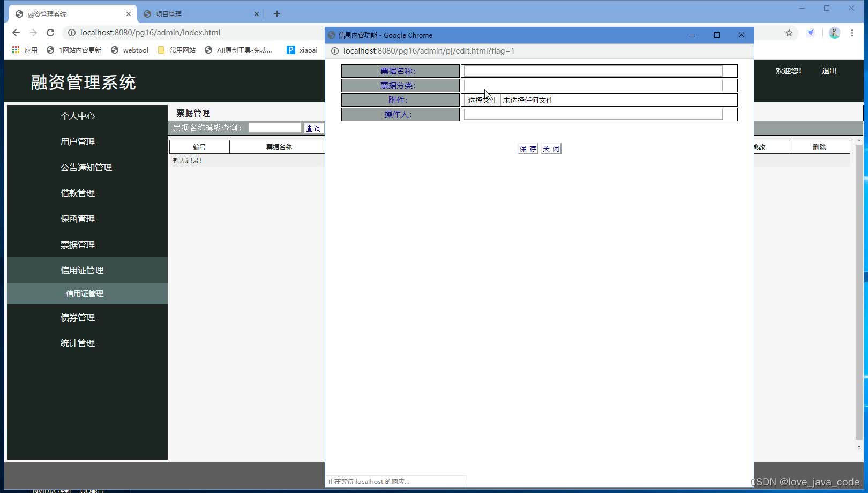Open a new tab with plus button

(x=277, y=14)
